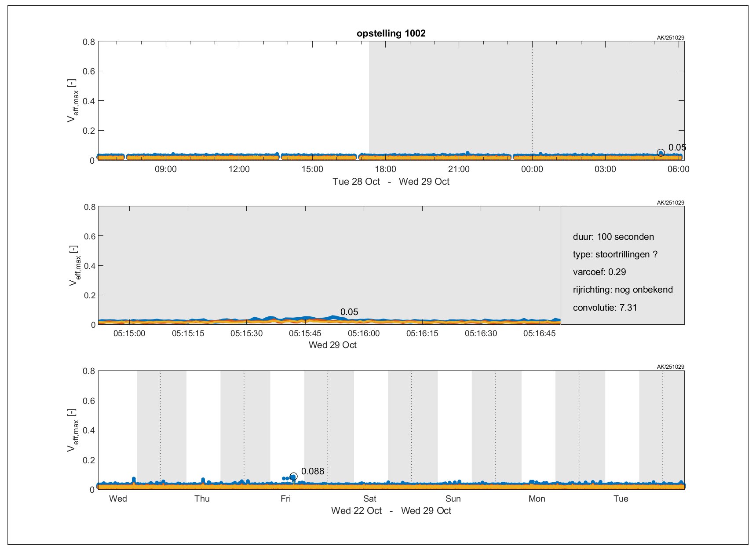Click the 'rijrichting: nog onbekend' text
Image resolution: width=756 pixels, height=550 pixels.
pyautogui.click(x=622, y=290)
